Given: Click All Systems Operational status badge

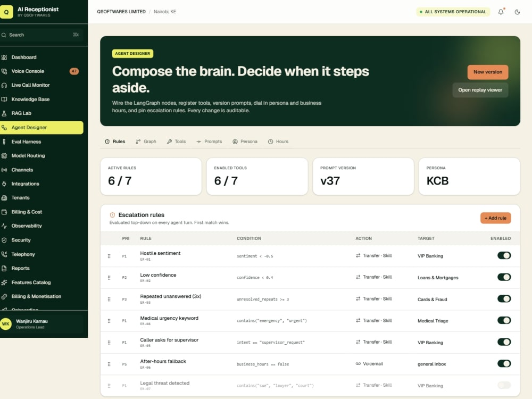Looking at the screenshot, I should [453, 12].
